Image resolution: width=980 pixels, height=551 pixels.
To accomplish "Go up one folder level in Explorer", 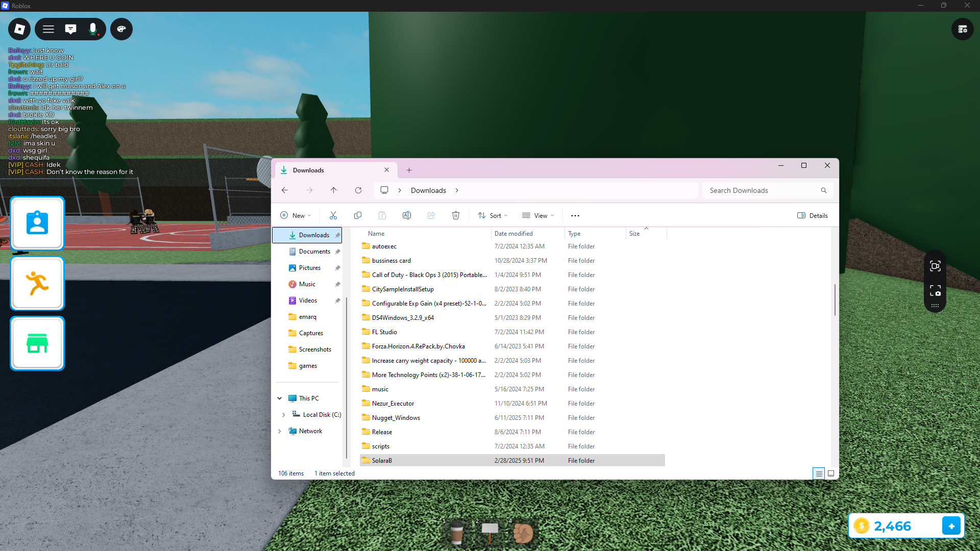I will coord(334,190).
